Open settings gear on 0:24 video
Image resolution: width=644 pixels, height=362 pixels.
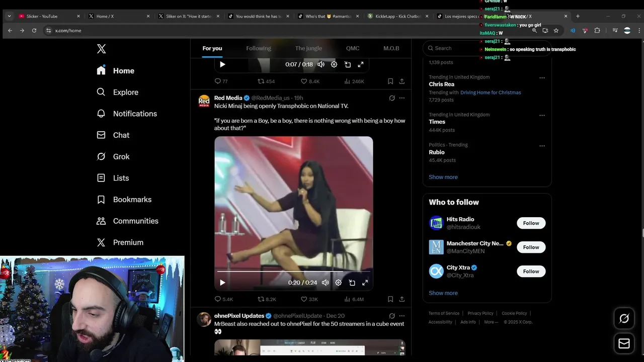(339, 283)
